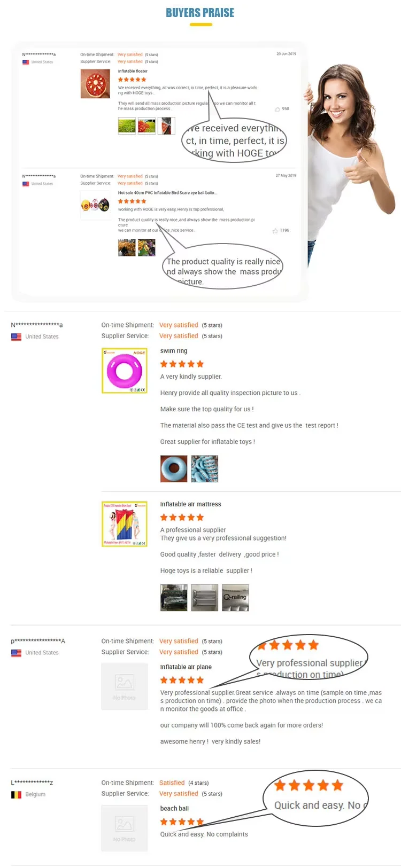
Task: Click the beach ball No Photo placeholder
Action: tap(125, 828)
